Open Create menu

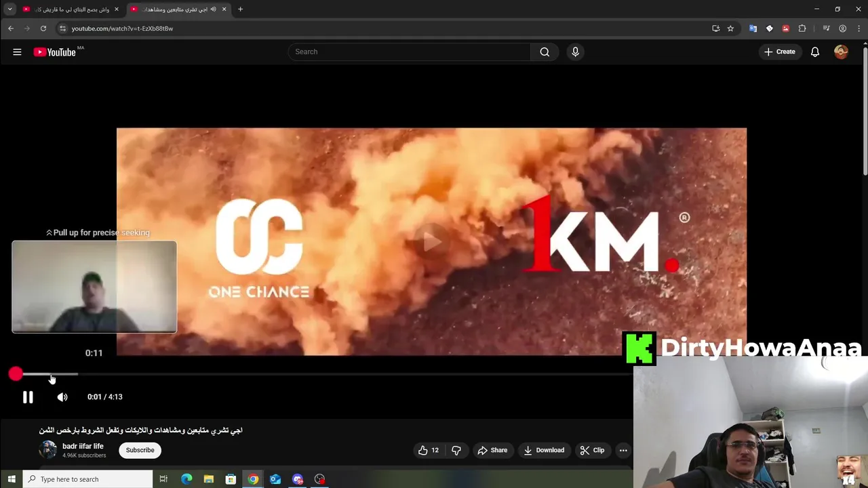779,52
